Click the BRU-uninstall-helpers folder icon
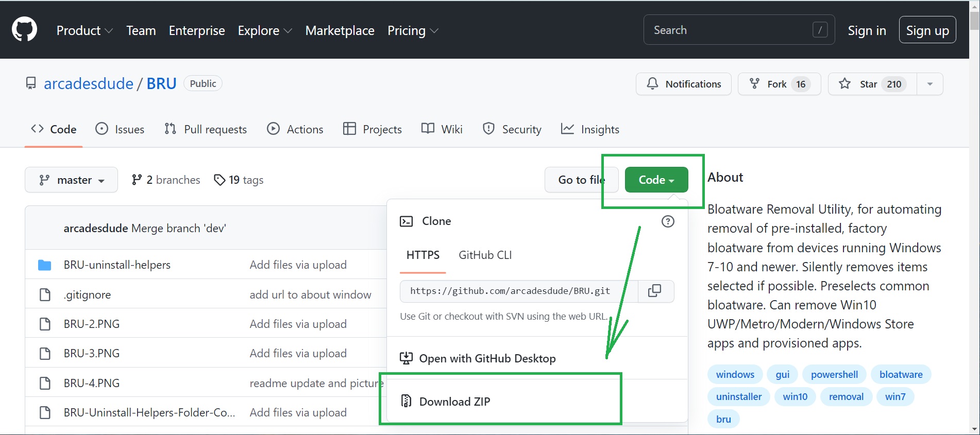 45,265
